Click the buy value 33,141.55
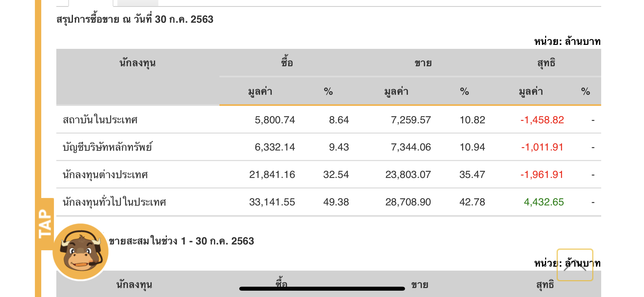 point(272,202)
